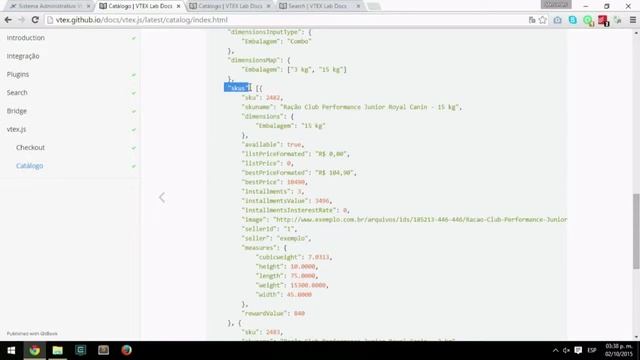
Task: Select the Catálogo sidebar sub-item
Action: tap(29, 166)
